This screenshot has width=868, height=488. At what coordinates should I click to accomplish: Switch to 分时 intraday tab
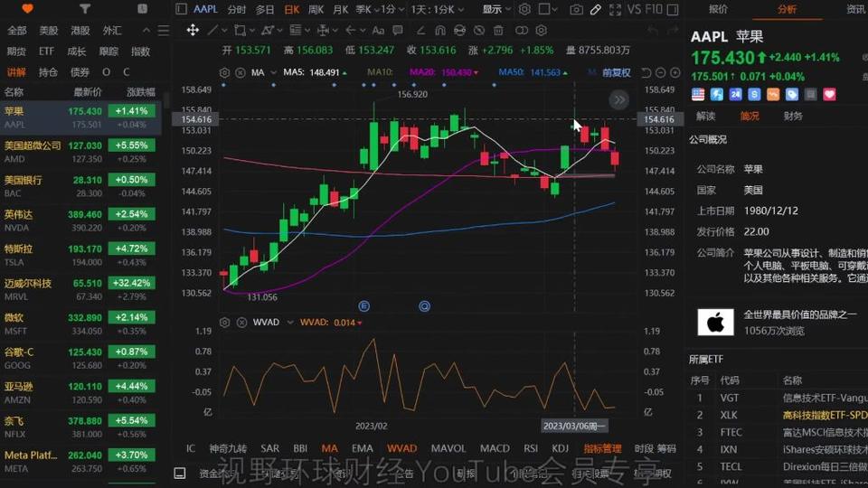(x=236, y=9)
